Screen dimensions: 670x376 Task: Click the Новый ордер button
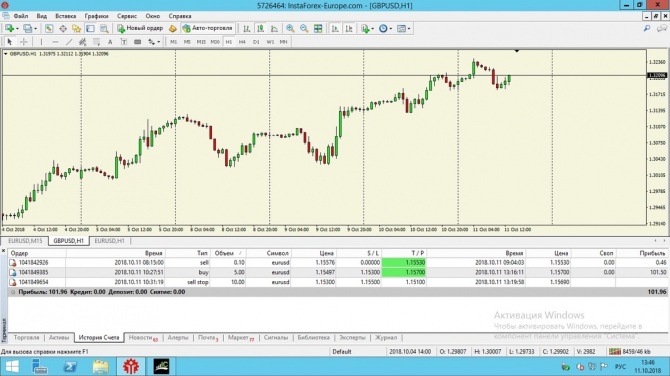(x=140, y=28)
